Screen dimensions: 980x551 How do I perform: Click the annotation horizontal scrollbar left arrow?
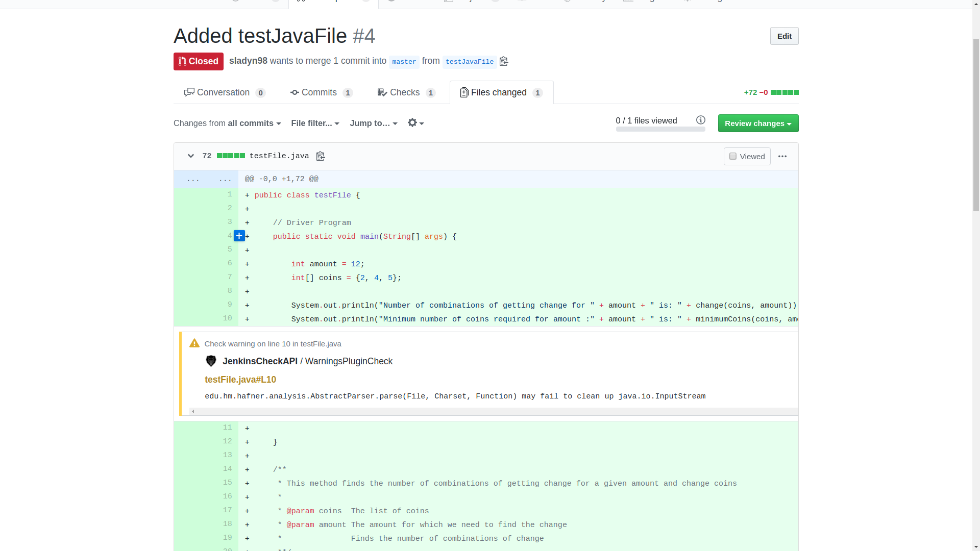[x=193, y=411]
